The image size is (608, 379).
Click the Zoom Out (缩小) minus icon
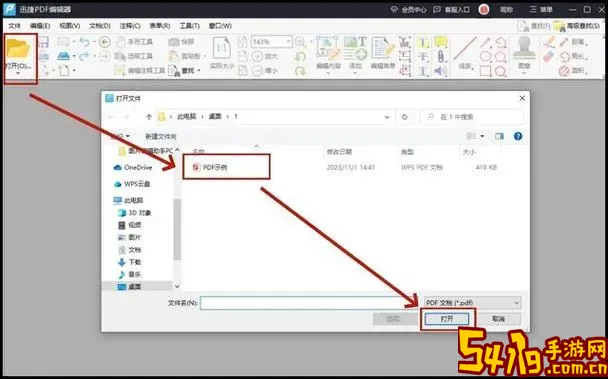(x=258, y=71)
